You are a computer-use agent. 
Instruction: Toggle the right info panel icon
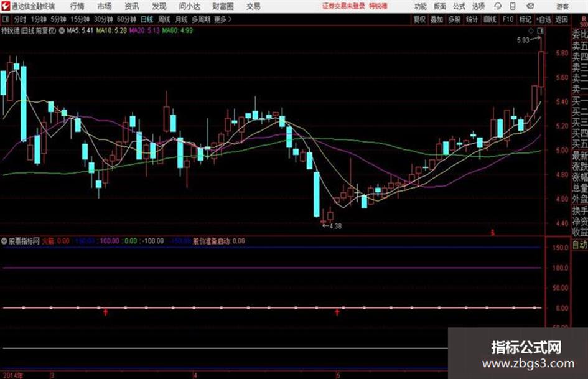[x=540, y=31]
